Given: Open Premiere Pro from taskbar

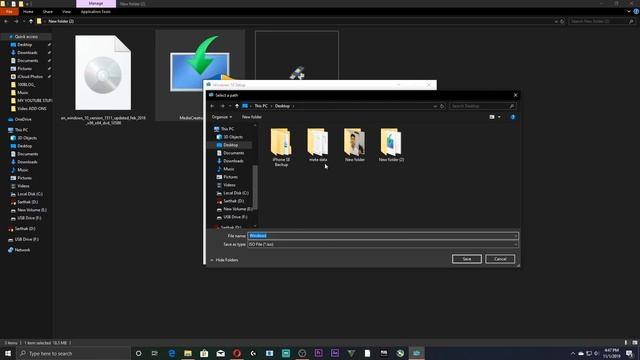Looking at the screenshot, I should [318, 353].
